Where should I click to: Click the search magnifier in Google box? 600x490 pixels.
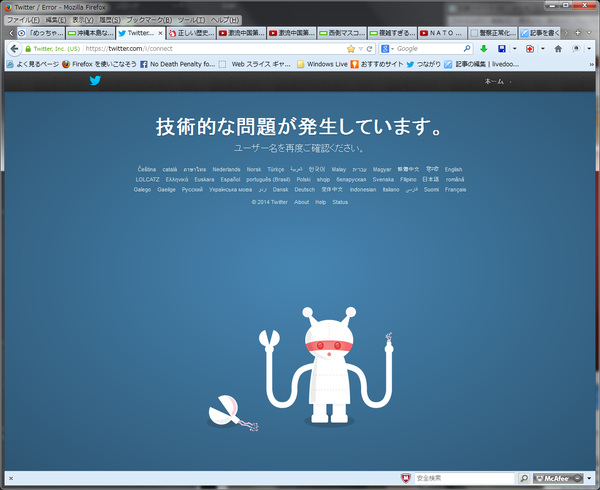(467, 49)
